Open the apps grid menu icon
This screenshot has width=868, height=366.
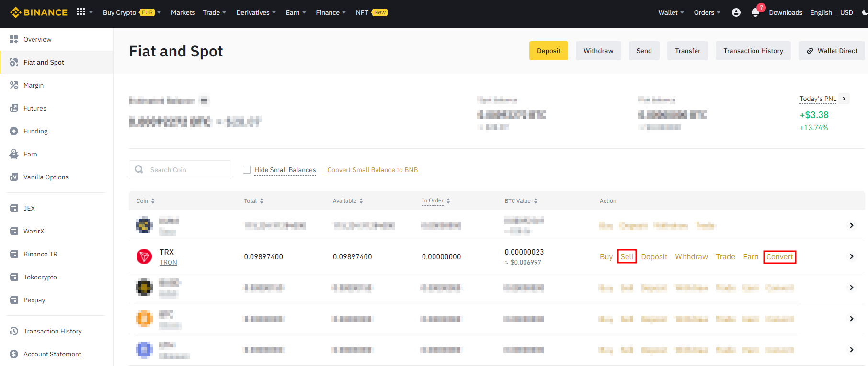[x=81, y=12]
